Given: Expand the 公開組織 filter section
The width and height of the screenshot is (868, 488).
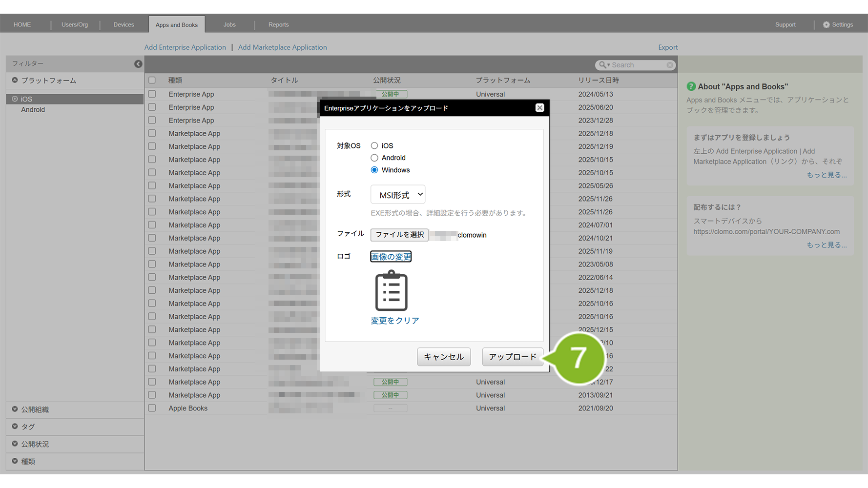Looking at the screenshot, I should coord(15,409).
